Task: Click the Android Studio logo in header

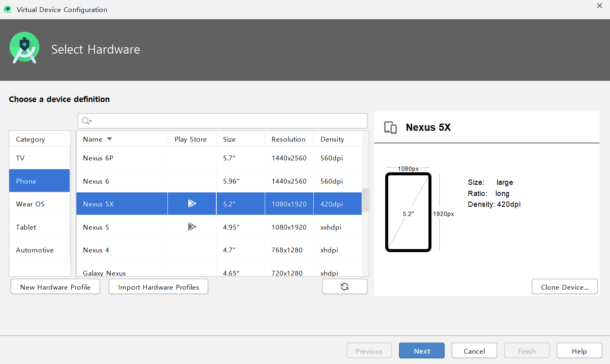Action: 24,48
